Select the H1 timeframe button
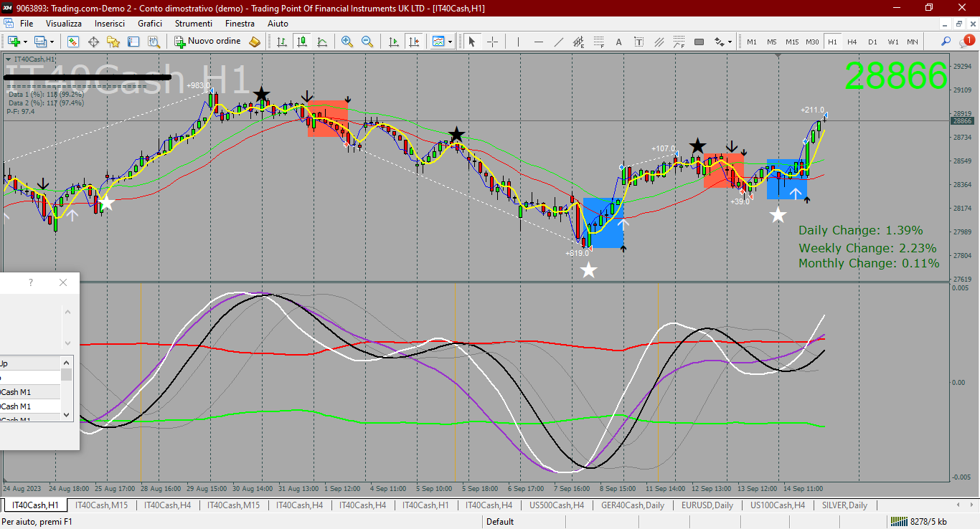The image size is (980, 529). click(832, 42)
